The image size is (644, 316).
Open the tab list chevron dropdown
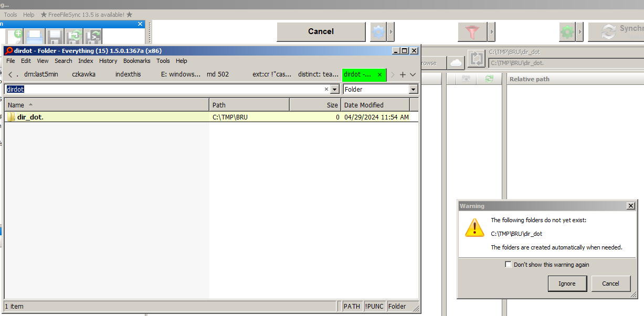pos(413,74)
